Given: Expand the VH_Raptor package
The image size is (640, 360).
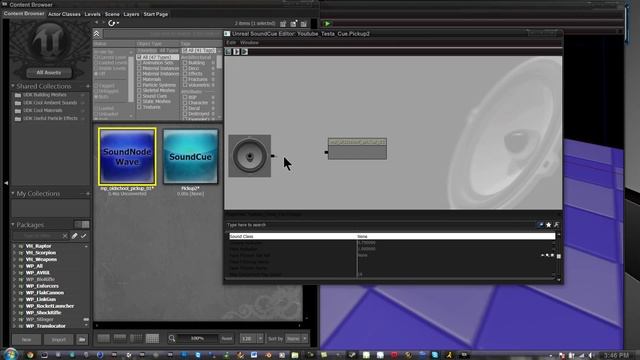Looking at the screenshot, I should click(15, 246).
